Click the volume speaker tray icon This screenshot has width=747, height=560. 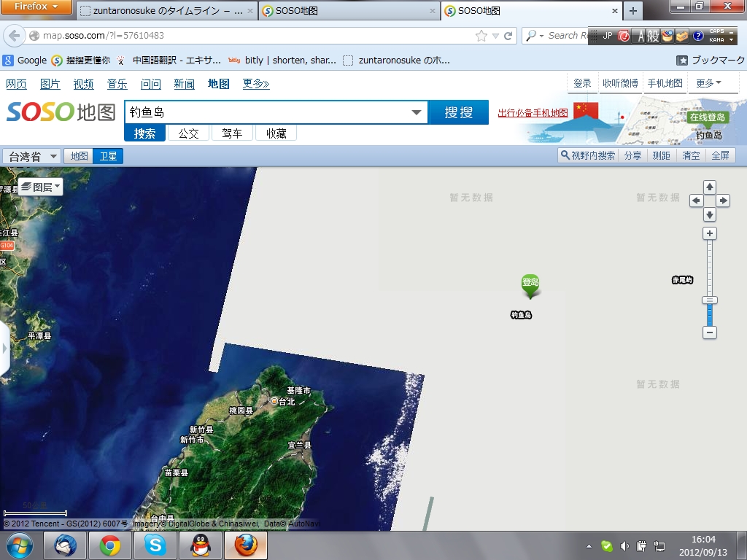tap(624, 546)
